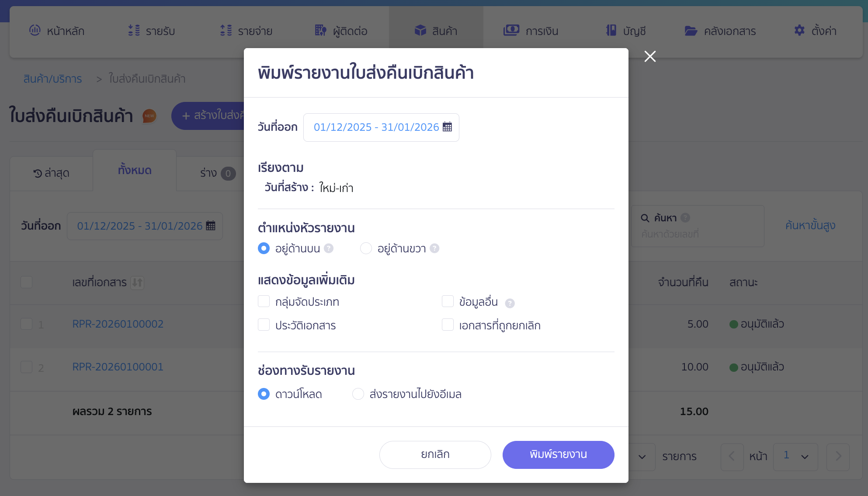Screen dimensions: 868x496
Task: Select the ผู้ติดต่อ contacts icon
Action: (x=320, y=31)
